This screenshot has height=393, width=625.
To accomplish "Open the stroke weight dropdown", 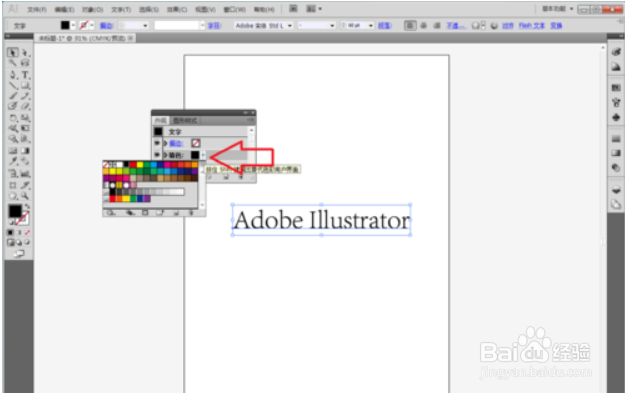I will (x=145, y=26).
